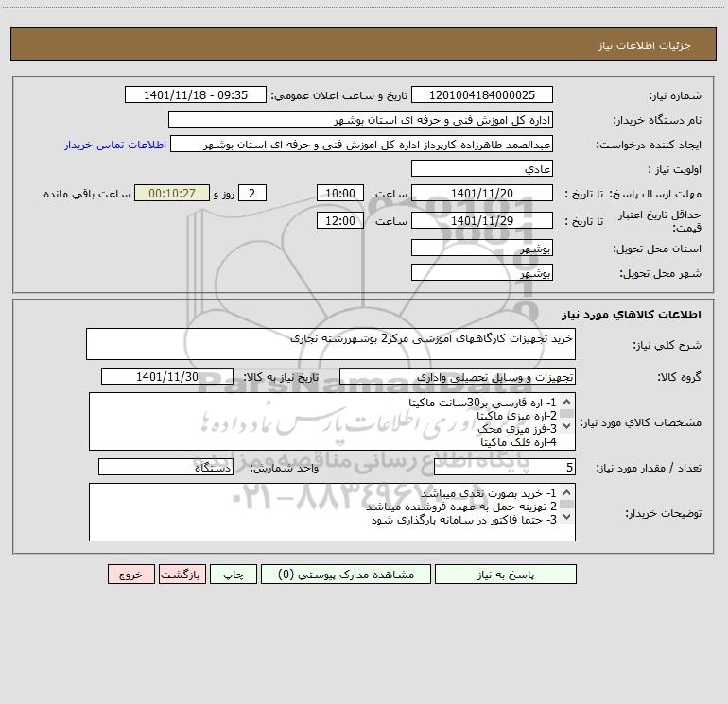Click response deadline time 10:00
The height and width of the screenshot is (704, 728).
(x=339, y=193)
